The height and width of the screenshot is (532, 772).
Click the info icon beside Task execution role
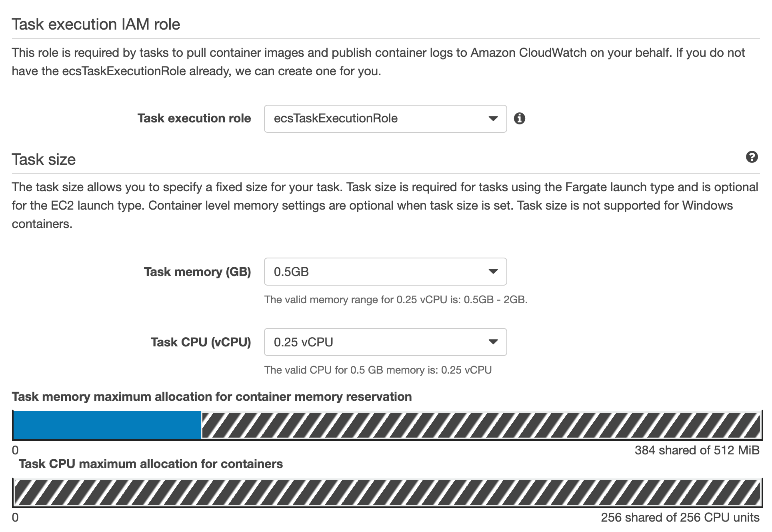(519, 118)
